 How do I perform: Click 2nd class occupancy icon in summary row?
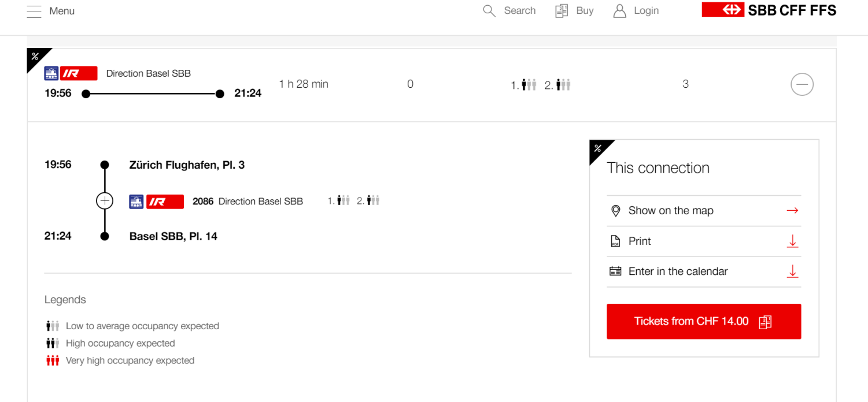point(563,85)
